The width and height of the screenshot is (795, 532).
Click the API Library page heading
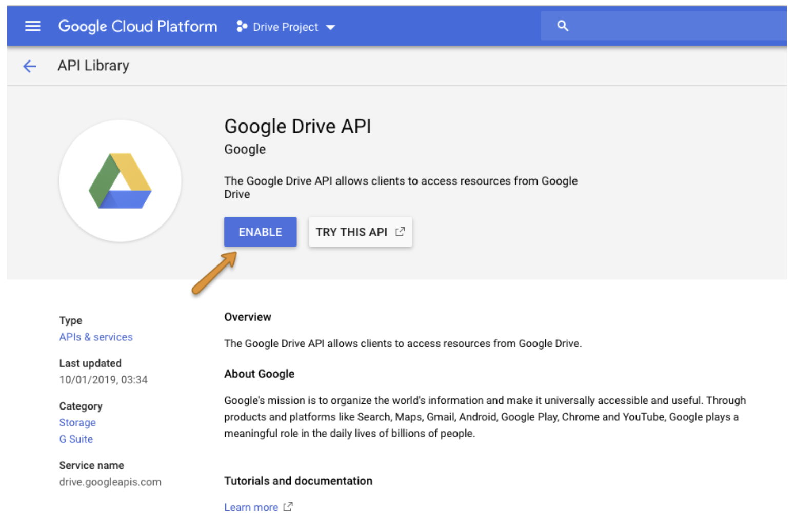coord(93,66)
